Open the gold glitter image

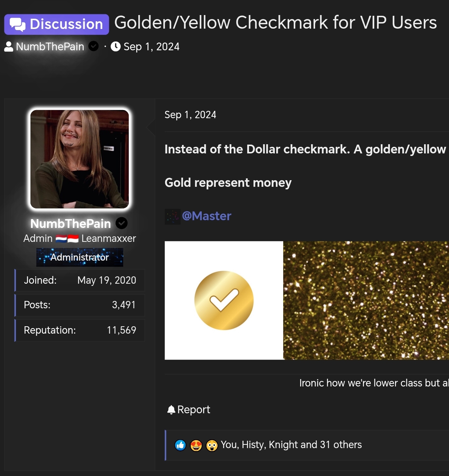coord(366,300)
